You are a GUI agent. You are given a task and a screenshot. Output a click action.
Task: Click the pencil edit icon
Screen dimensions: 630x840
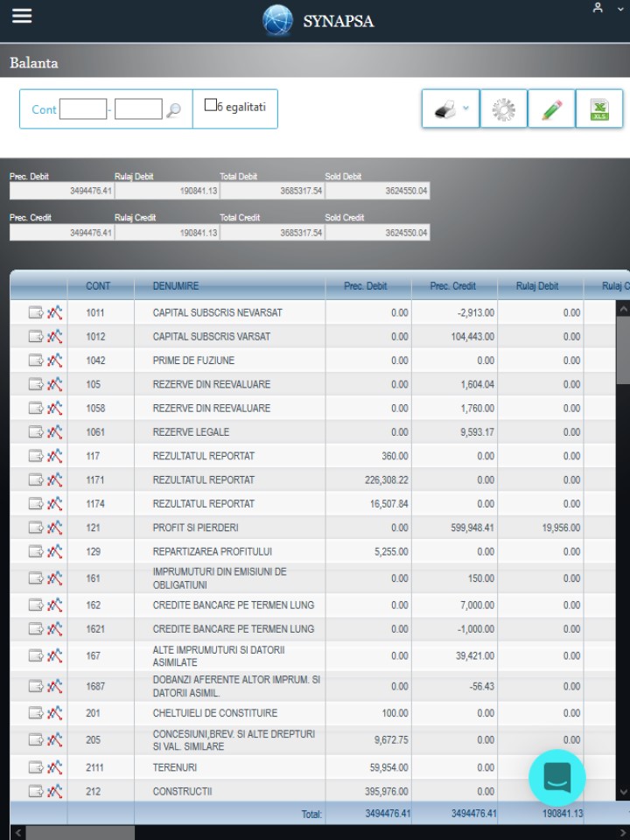click(x=551, y=109)
